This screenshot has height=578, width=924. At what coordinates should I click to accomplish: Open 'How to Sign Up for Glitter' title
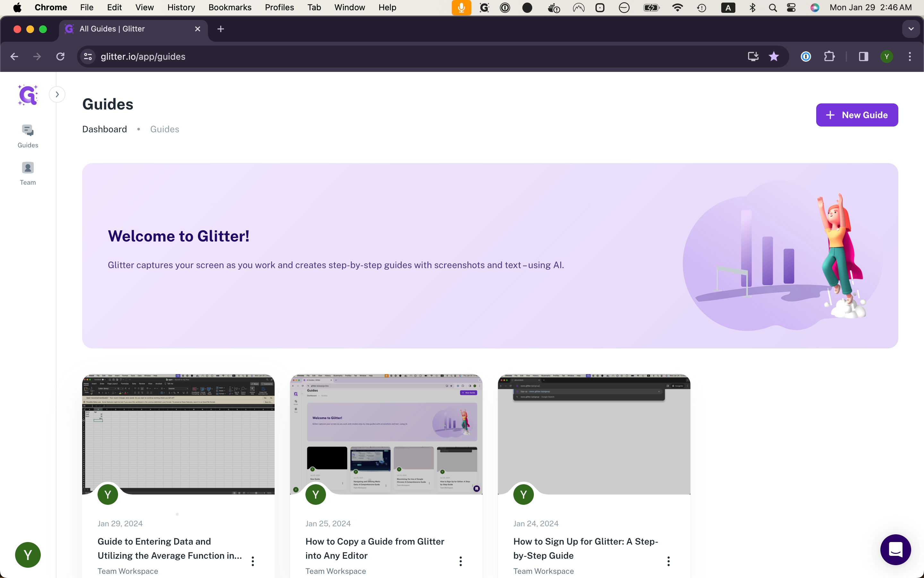click(585, 548)
